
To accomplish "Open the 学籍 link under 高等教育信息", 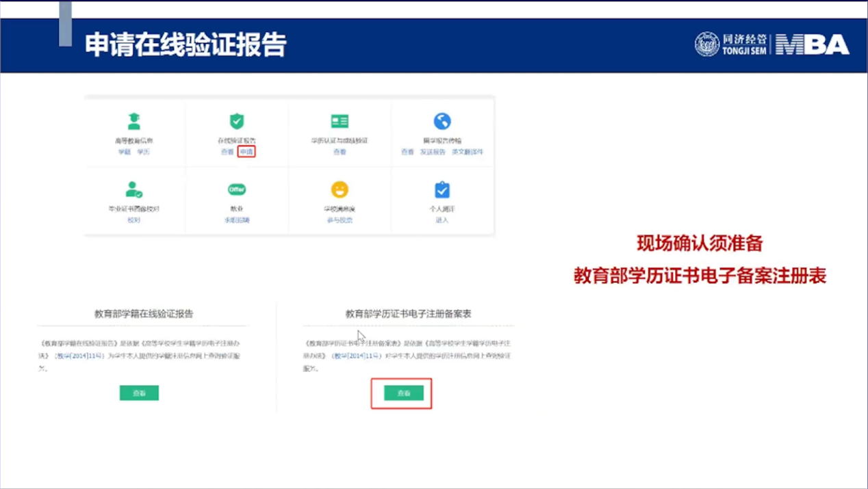I will click(x=124, y=152).
